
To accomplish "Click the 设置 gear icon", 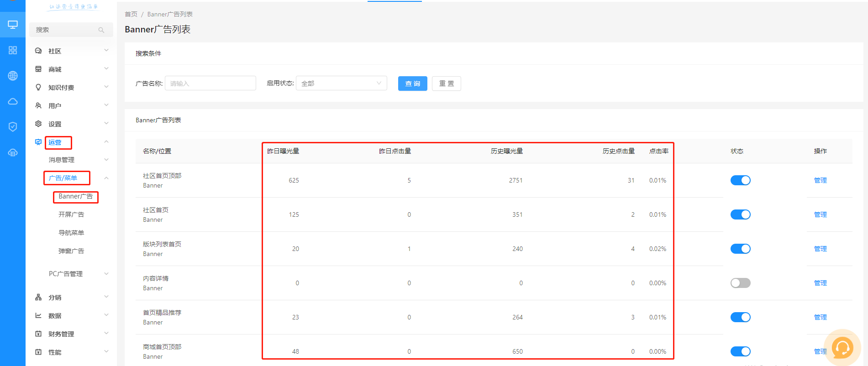I will pos(38,124).
